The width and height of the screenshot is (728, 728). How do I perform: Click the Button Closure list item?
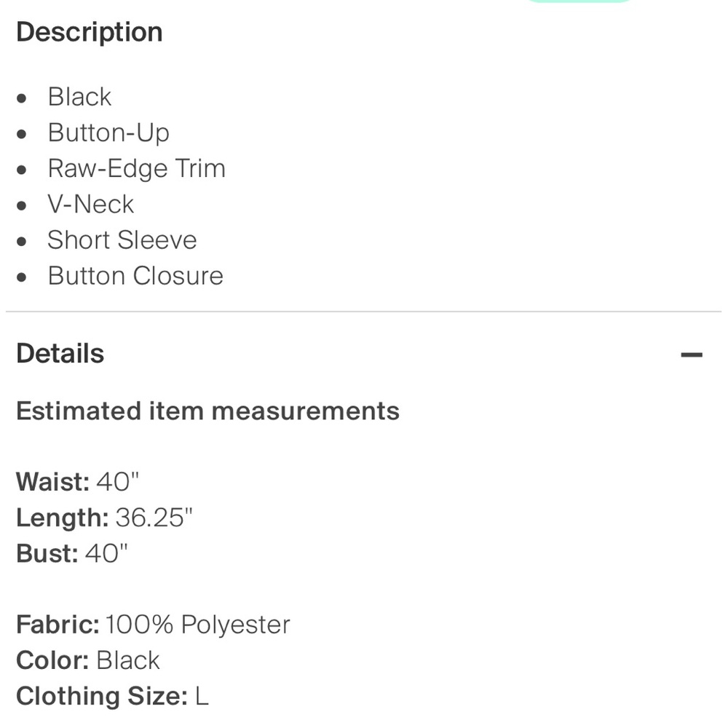[x=135, y=276]
